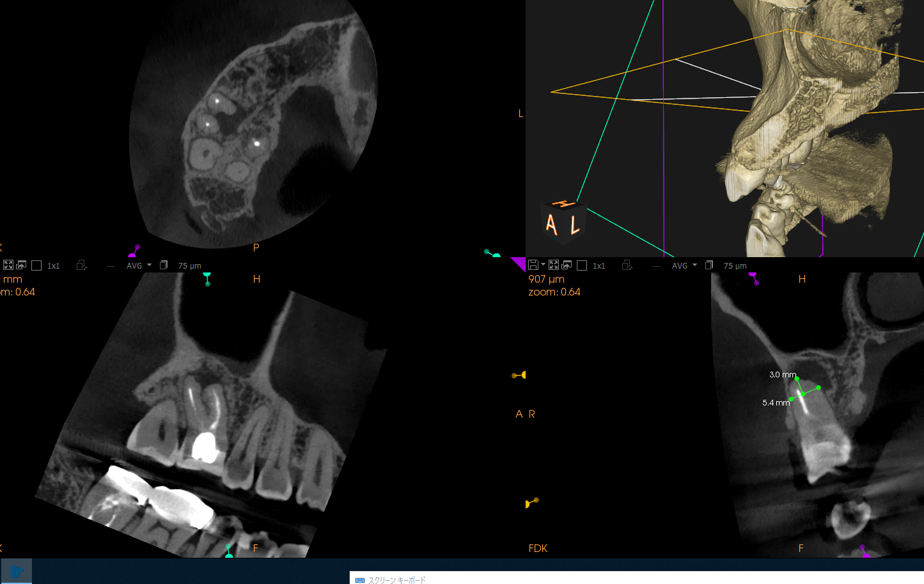
Task: Maximize 3D view with fullscreen icon
Action: coord(554,265)
